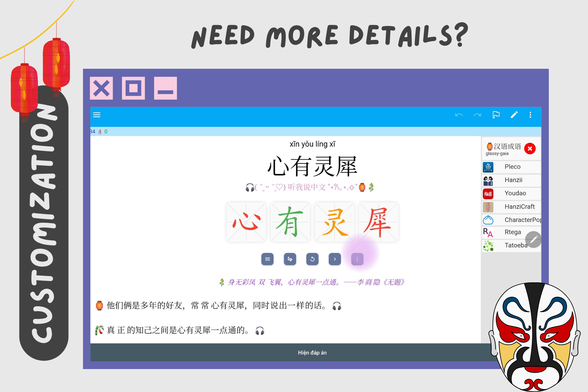Open the Hanzii dictionary entry
588x392 pixels.
pyautogui.click(x=513, y=180)
